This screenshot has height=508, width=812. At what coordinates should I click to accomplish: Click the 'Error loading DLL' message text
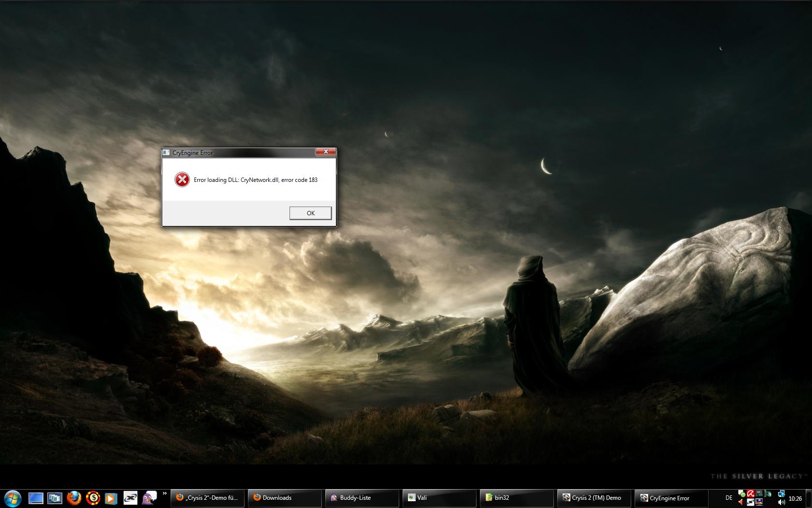pyautogui.click(x=256, y=180)
